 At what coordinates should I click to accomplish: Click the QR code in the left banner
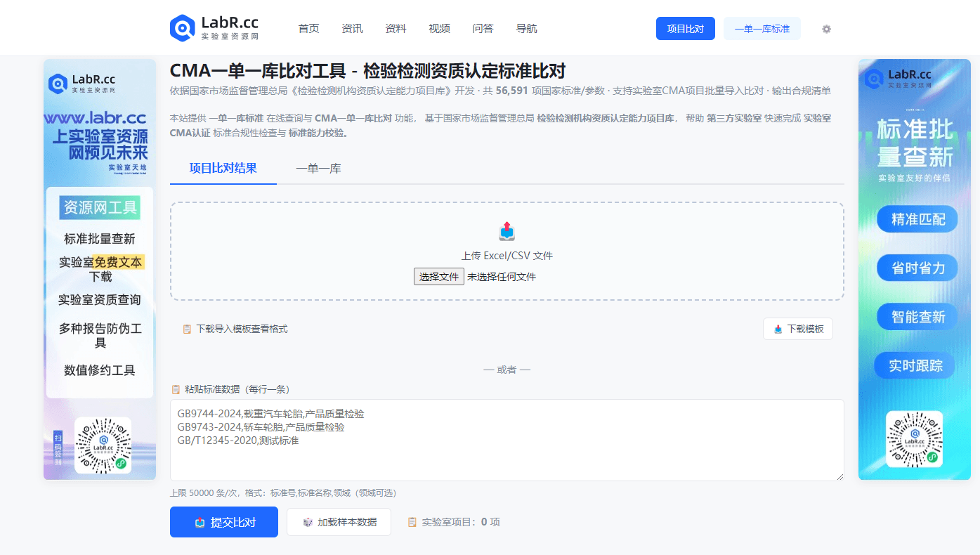point(103,445)
